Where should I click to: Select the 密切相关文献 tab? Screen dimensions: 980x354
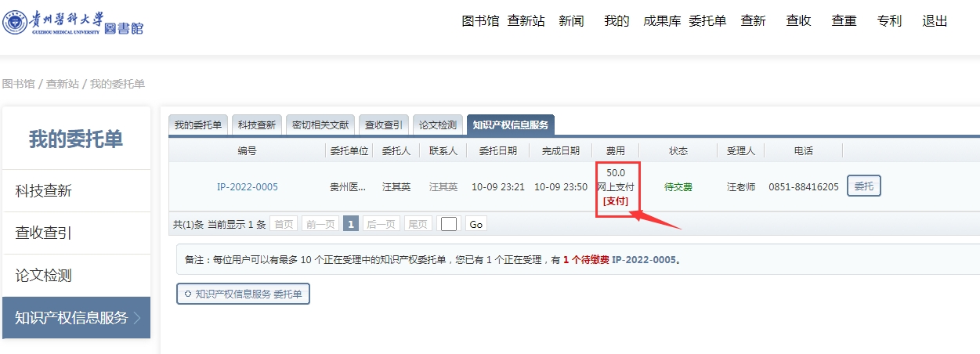tap(320, 125)
